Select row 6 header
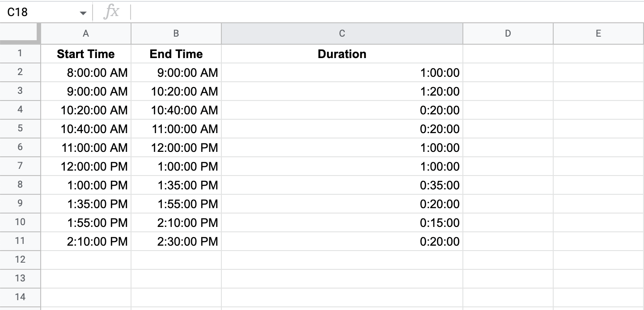The image size is (644, 310). pos(20,147)
